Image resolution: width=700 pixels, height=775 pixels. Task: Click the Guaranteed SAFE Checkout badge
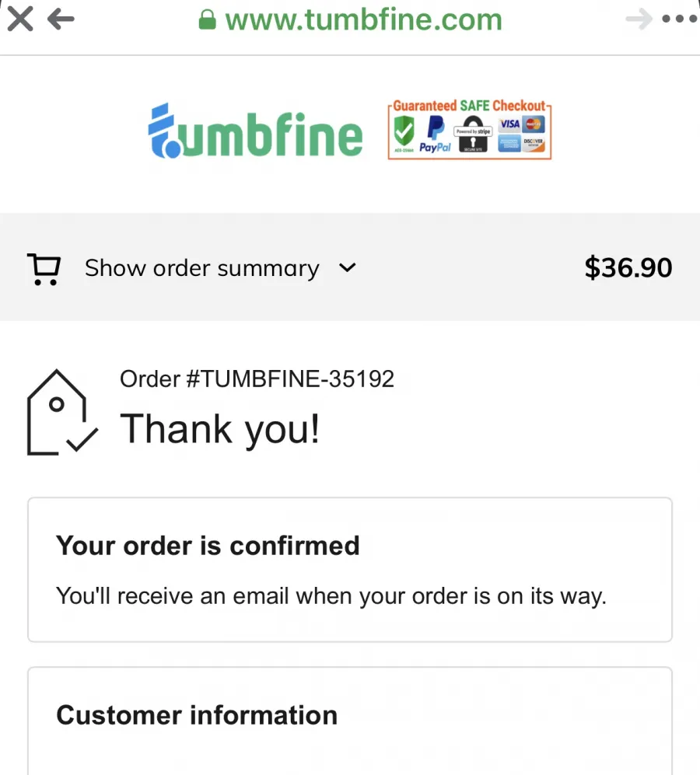[470, 130]
